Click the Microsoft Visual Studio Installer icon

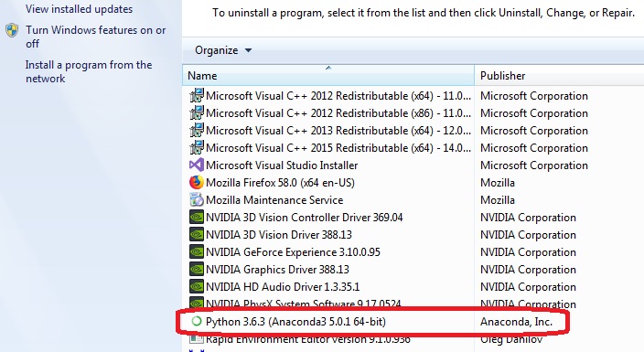(197, 165)
